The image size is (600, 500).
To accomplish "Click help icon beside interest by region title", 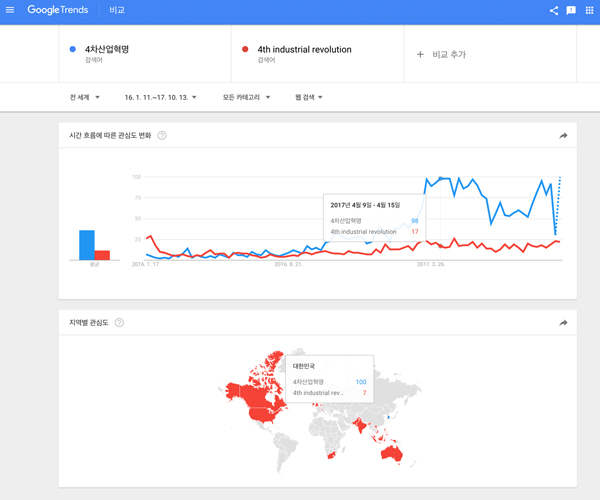I will (x=119, y=322).
